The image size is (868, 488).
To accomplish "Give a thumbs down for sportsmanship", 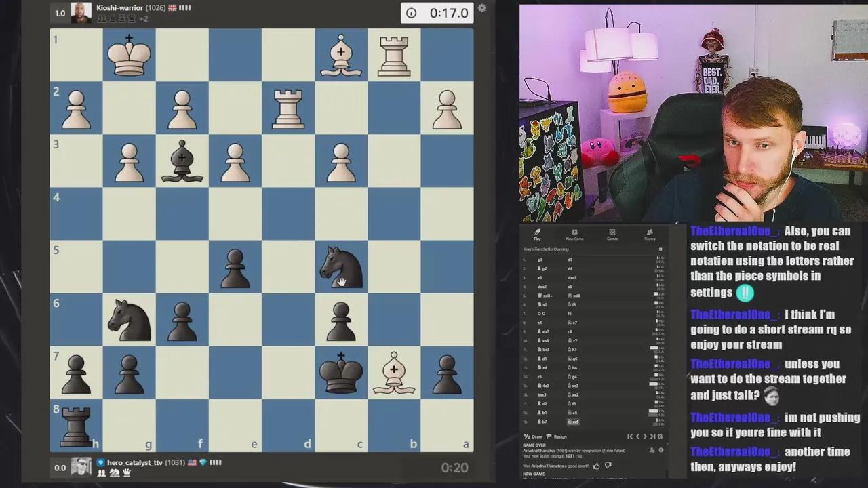I will [608, 466].
